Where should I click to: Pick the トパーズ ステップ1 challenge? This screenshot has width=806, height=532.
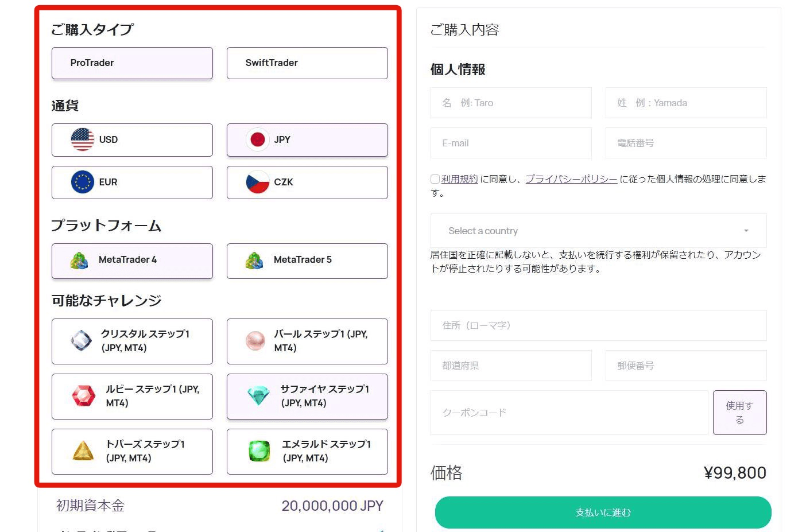pos(132,452)
